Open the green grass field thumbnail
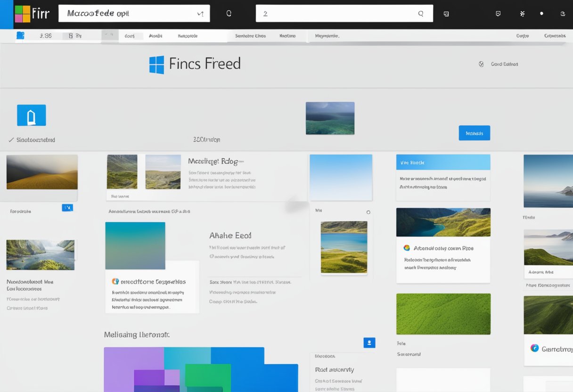573x392 pixels. click(x=443, y=314)
